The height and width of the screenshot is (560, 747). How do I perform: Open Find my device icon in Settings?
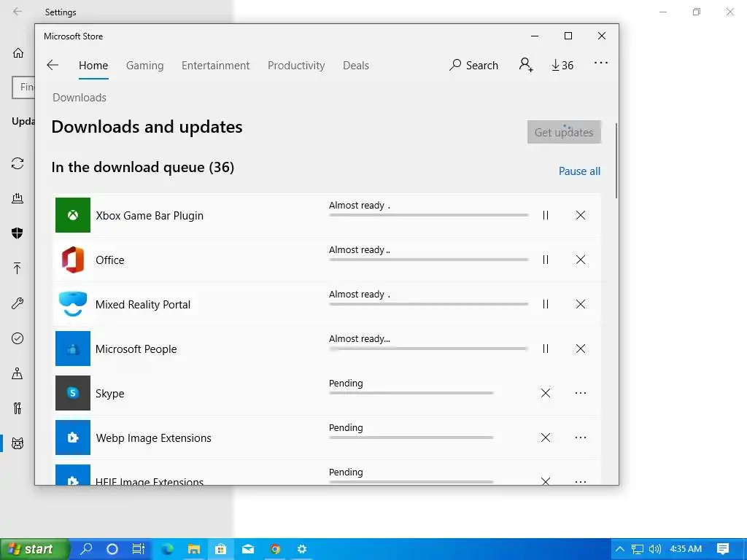point(18,373)
